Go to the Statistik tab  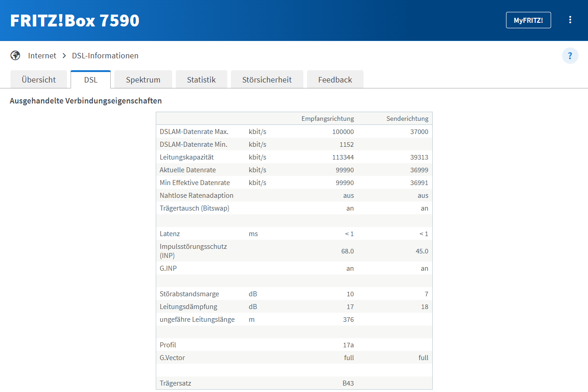[201, 80]
